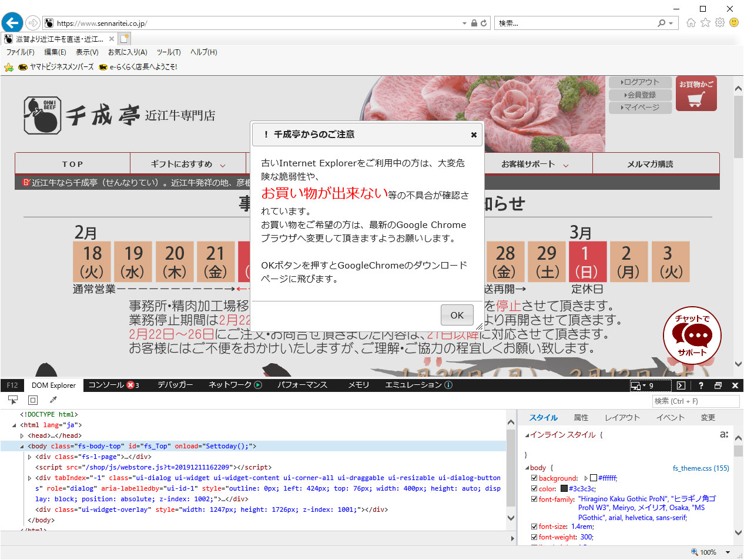Open the fs_theme.css (155) source link
Viewport: 744px width, 560px height.
[701, 468]
